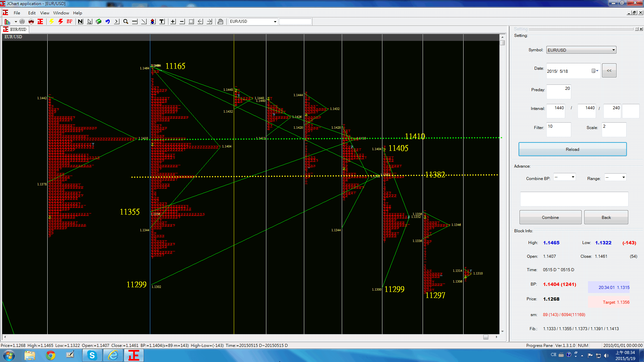Click the Back button
644x362 pixels.
point(606,217)
